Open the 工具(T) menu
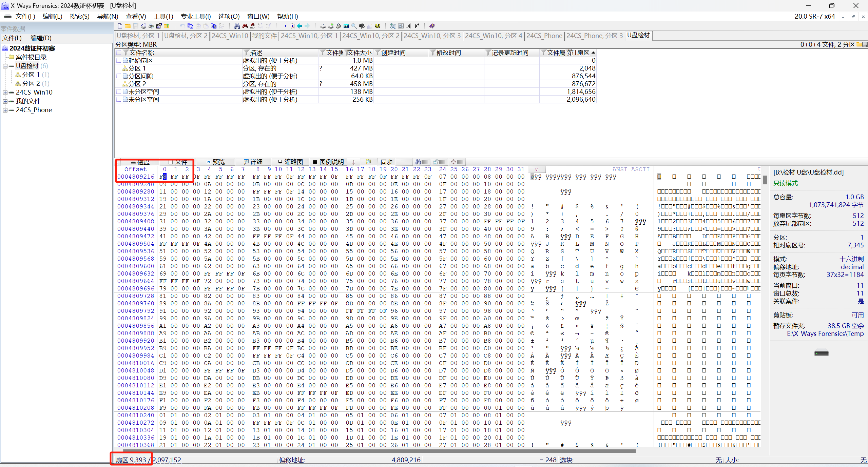 163,16
